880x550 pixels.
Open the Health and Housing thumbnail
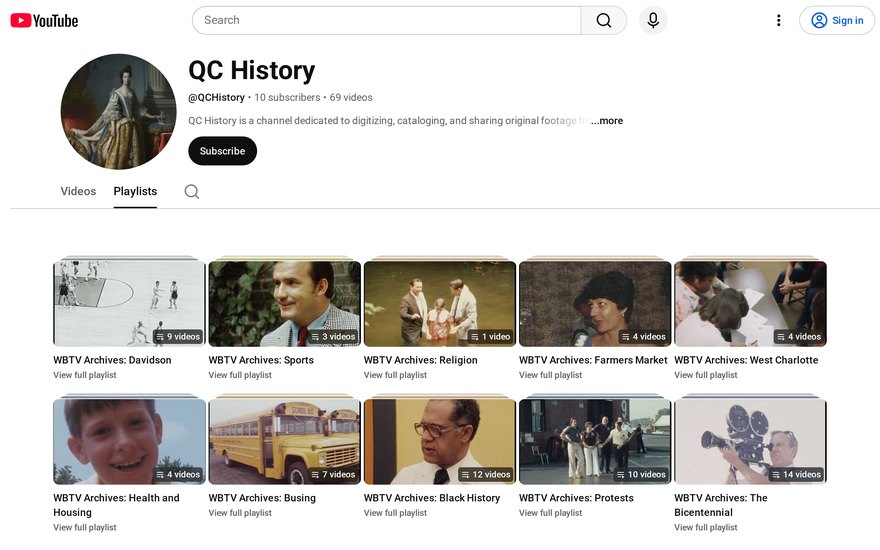click(x=129, y=441)
